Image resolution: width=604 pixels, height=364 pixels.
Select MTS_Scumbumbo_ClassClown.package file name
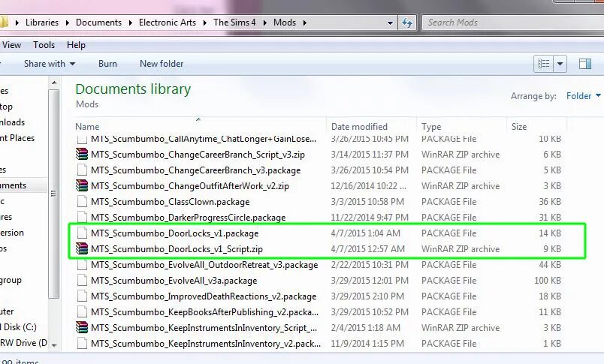point(171,202)
